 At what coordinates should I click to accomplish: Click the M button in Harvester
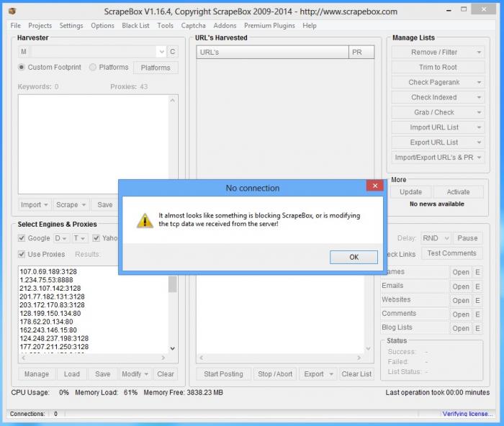click(24, 51)
